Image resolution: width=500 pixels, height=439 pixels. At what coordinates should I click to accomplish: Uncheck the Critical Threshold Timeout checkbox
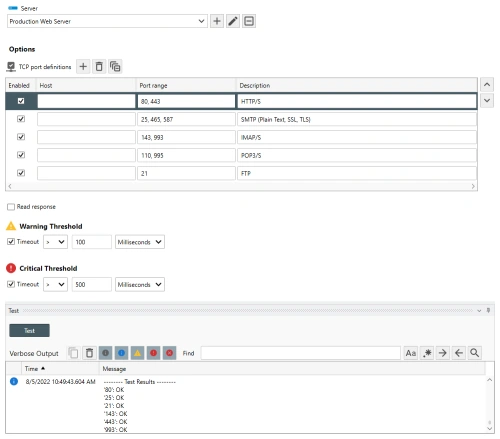point(11,284)
